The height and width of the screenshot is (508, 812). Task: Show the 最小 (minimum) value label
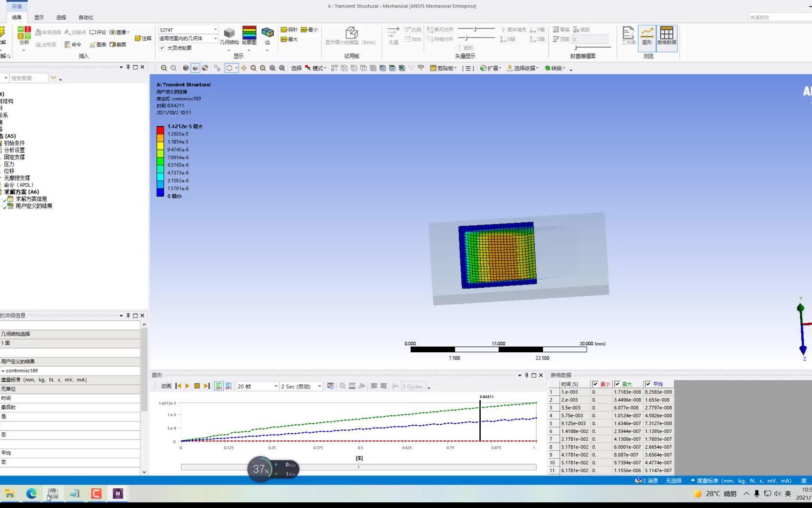pos(309,30)
